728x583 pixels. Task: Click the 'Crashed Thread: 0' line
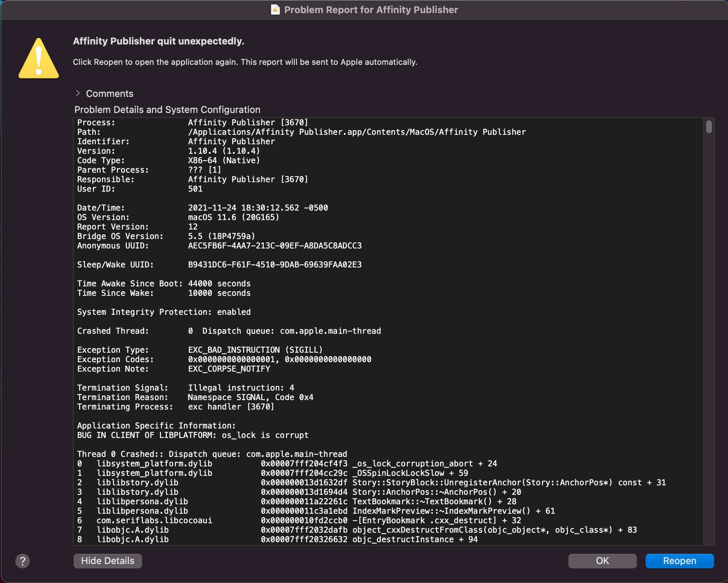[x=229, y=331]
